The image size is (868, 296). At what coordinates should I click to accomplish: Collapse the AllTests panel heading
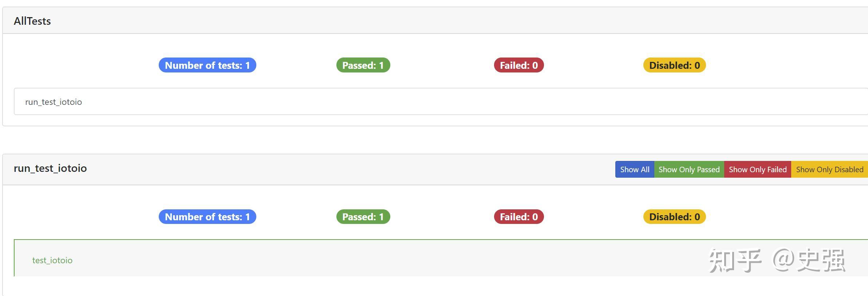coord(32,21)
